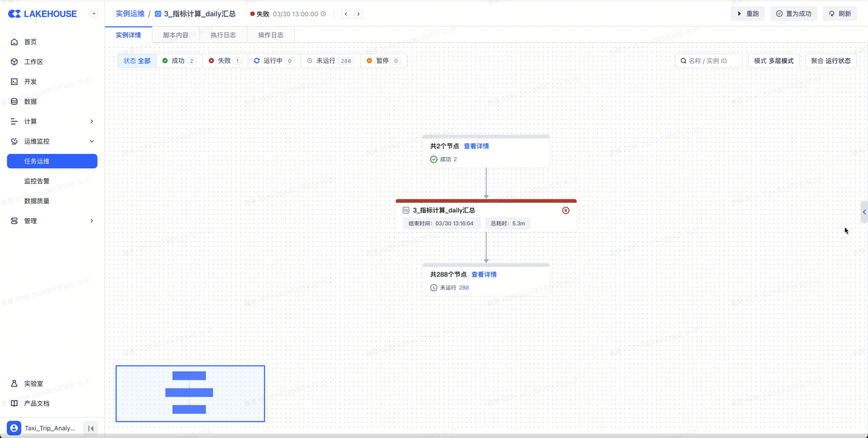Collapse sidebar using bottom collapse icon
This screenshot has height=438, width=868.
91,429
